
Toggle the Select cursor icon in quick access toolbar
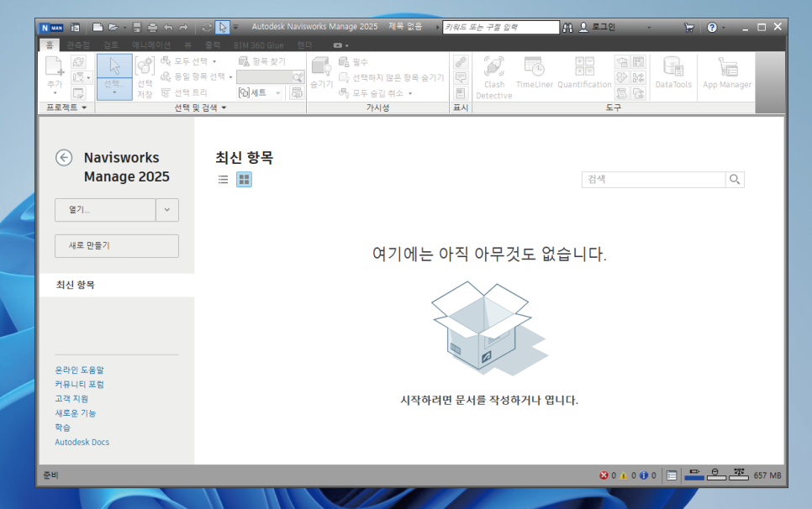pos(222,27)
